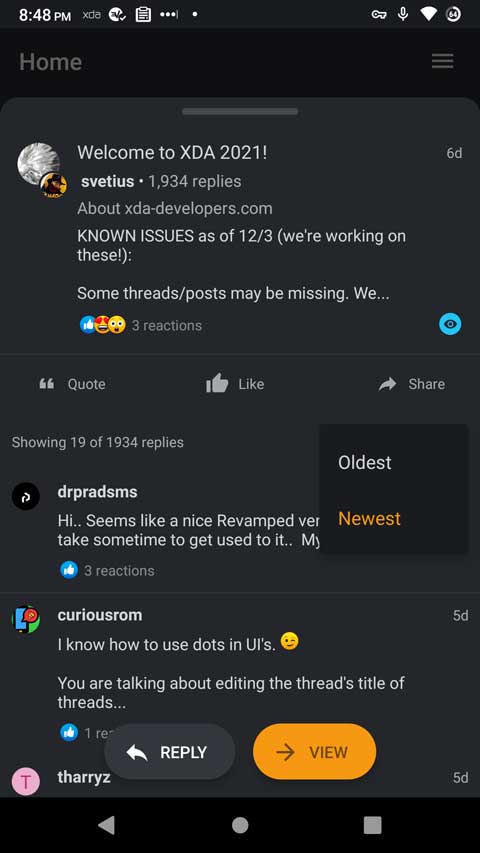Tap the orange VIEW button
Image resolution: width=480 pixels, height=853 pixels.
[315, 752]
